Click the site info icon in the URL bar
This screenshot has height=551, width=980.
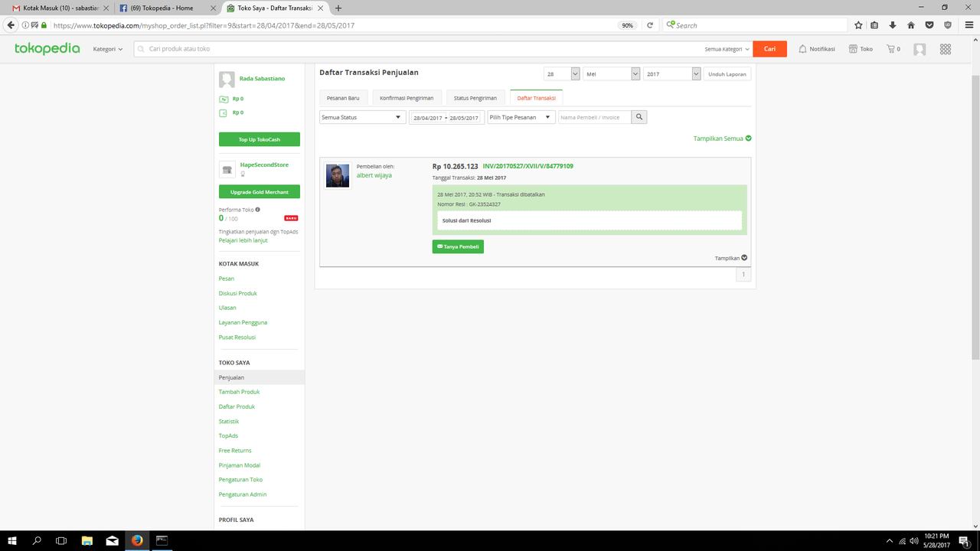[x=25, y=25]
